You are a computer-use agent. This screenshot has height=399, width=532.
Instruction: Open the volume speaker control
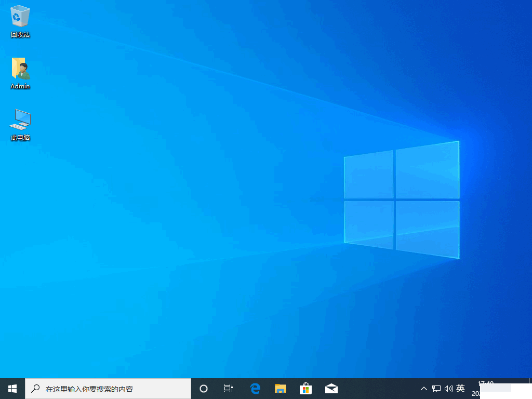[x=448, y=389]
